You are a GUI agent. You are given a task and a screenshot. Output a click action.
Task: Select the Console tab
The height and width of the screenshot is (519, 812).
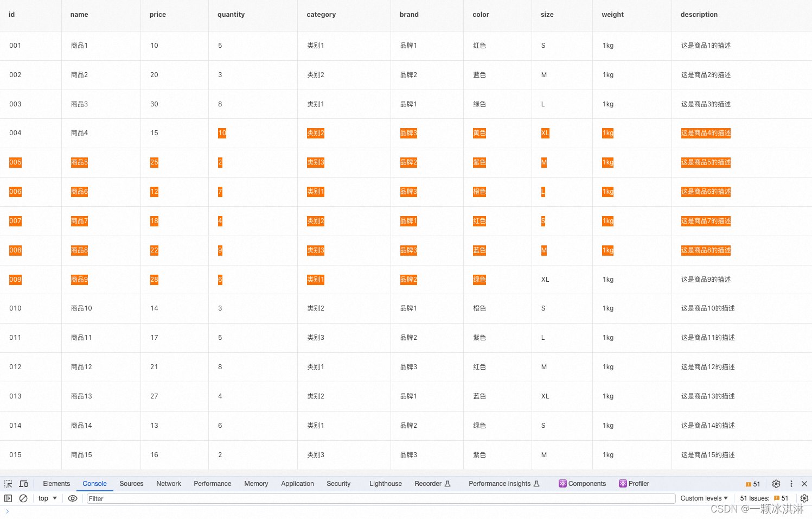pyautogui.click(x=94, y=484)
